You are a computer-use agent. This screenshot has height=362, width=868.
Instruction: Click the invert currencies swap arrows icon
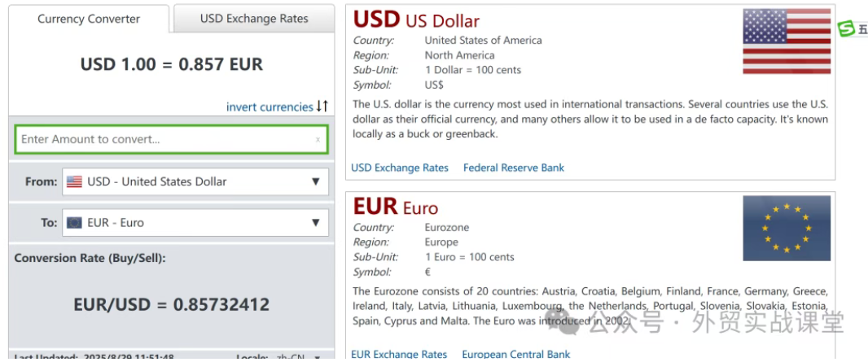322,107
